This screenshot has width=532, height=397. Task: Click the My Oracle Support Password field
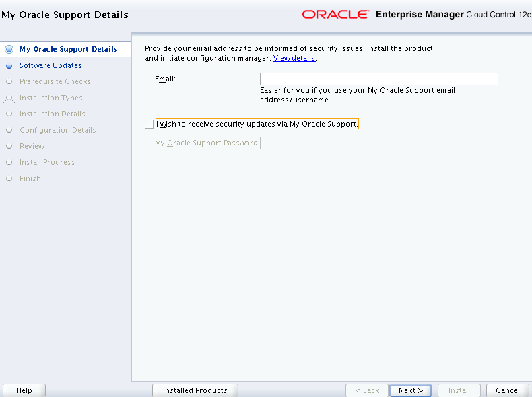click(x=378, y=143)
